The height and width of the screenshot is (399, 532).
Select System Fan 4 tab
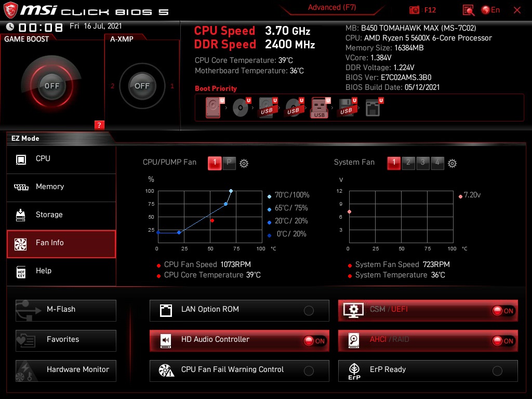(437, 163)
